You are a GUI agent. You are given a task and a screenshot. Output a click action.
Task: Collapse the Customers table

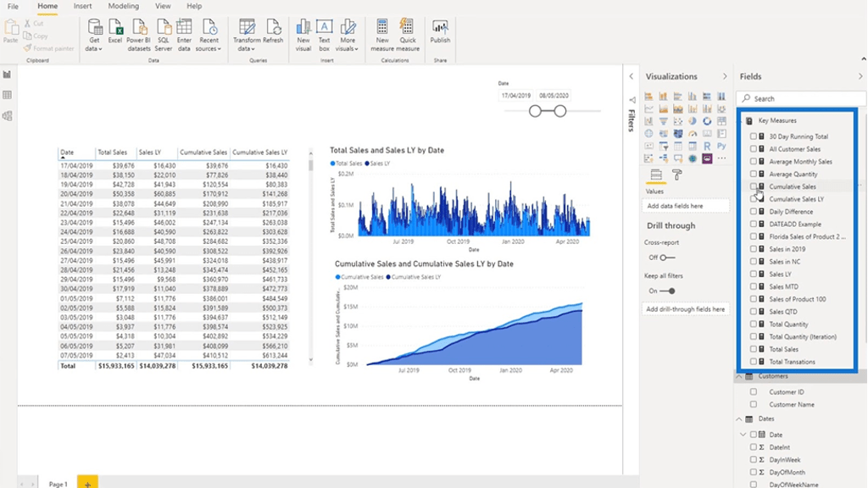point(739,376)
